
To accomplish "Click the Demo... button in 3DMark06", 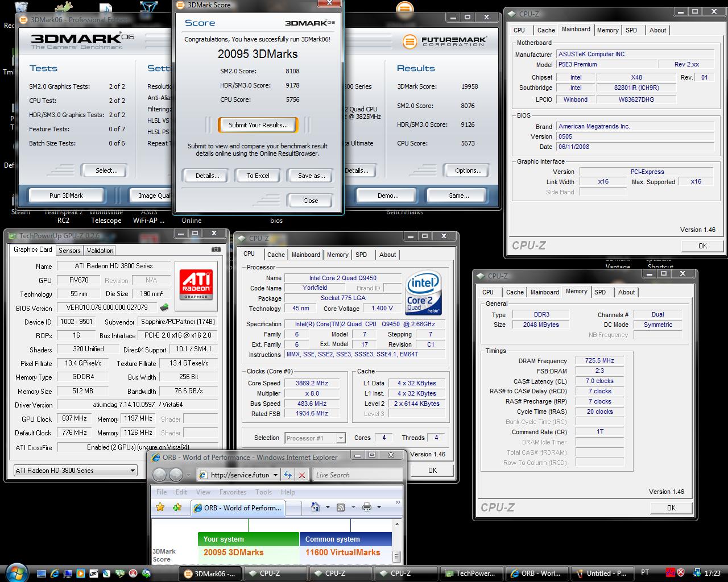I will tap(388, 196).
